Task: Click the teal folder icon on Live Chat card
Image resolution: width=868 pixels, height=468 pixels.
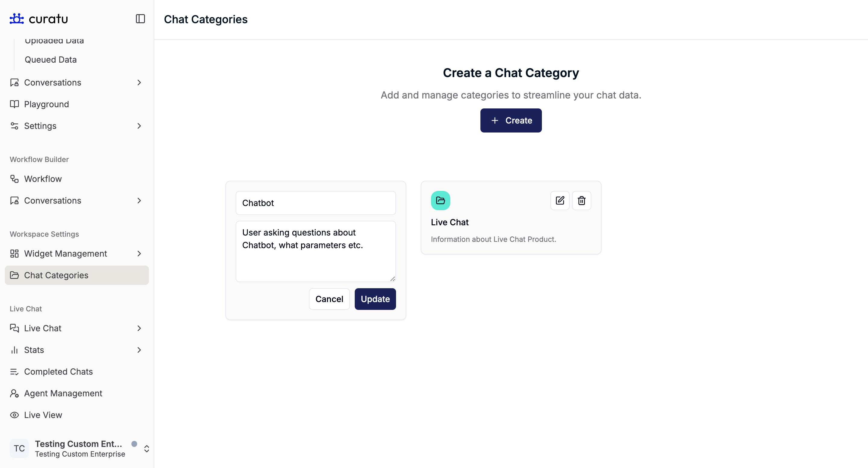Action: 440,201
